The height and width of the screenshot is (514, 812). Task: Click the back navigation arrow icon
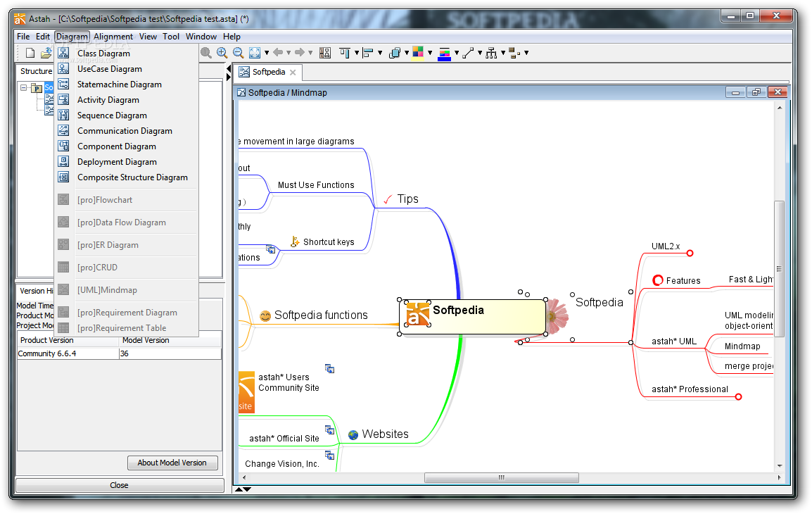pyautogui.click(x=278, y=52)
